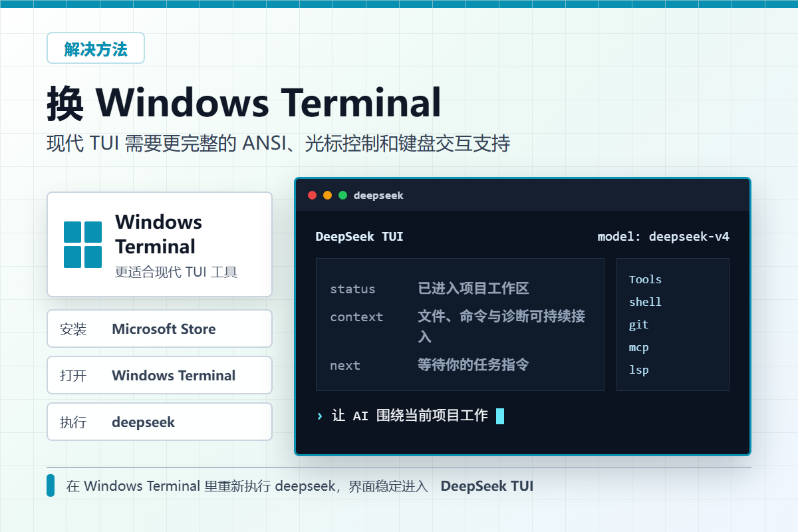Click the 'Tools' panel heading
This screenshot has width=798, height=532.
click(645, 279)
